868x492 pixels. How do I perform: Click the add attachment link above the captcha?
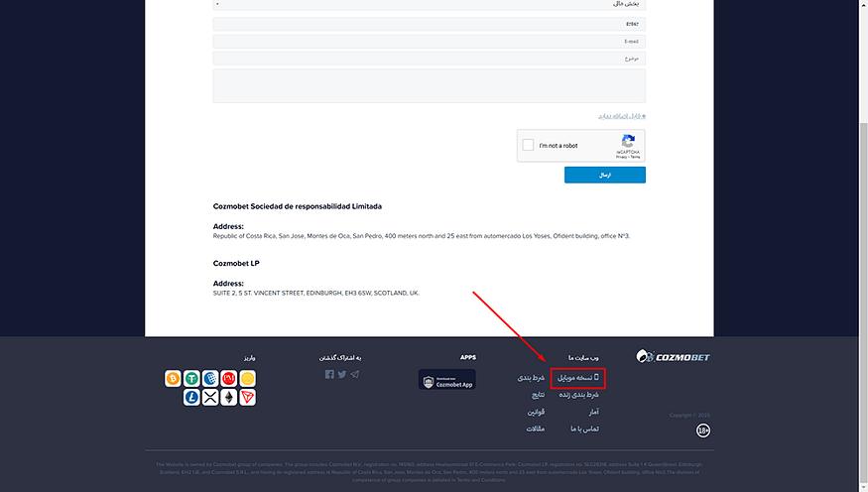(x=622, y=116)
